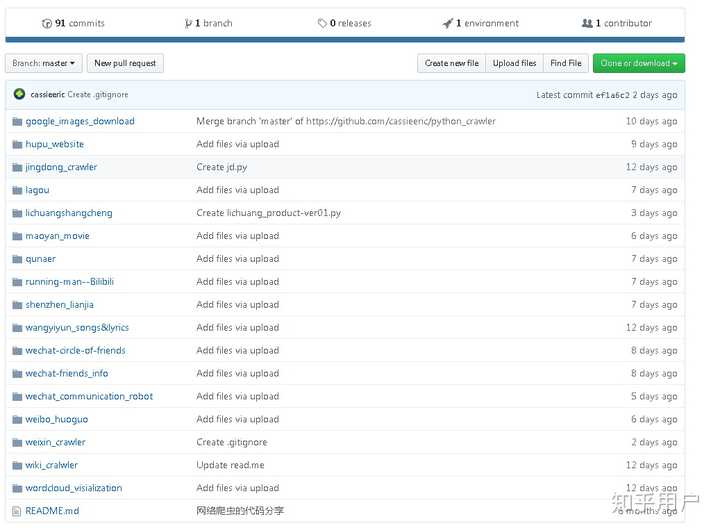Click the commits history clock icon

point(47,23)
